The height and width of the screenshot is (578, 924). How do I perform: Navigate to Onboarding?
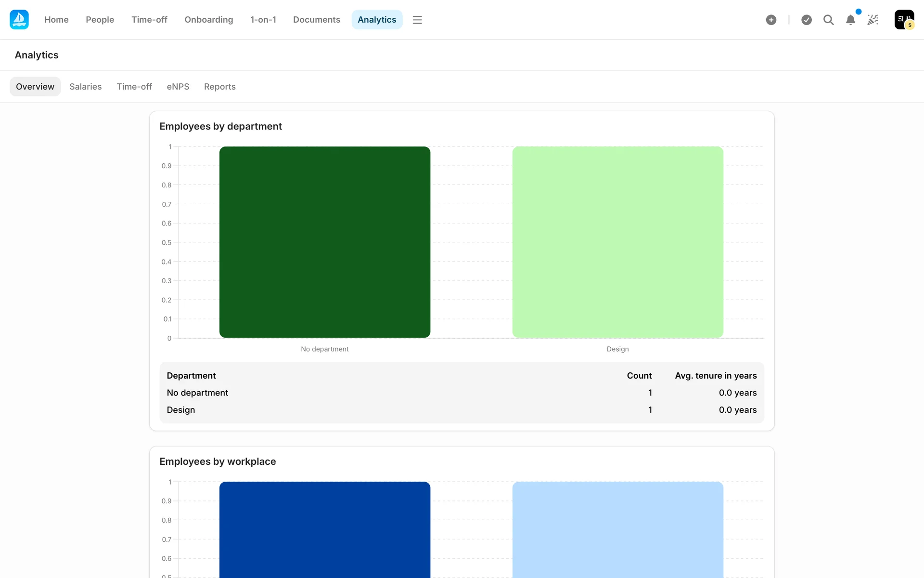[x=208, y=20]
